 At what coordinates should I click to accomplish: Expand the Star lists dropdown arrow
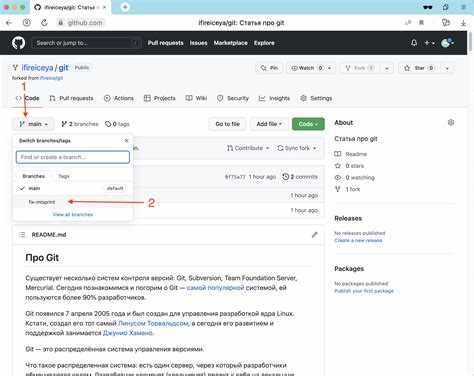click(447, 68)
